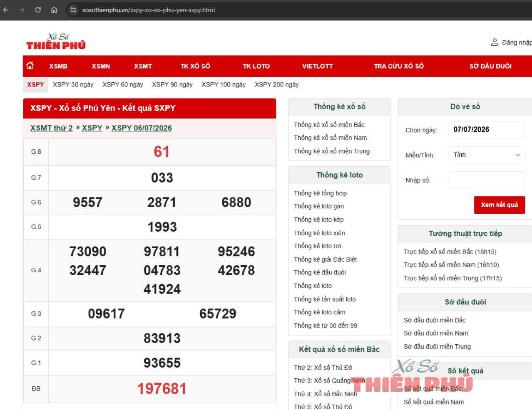This screenshot has height=410, width=532.
Task: Open Sớ đầu đuôi miền Trung
Action: point(437,347)
